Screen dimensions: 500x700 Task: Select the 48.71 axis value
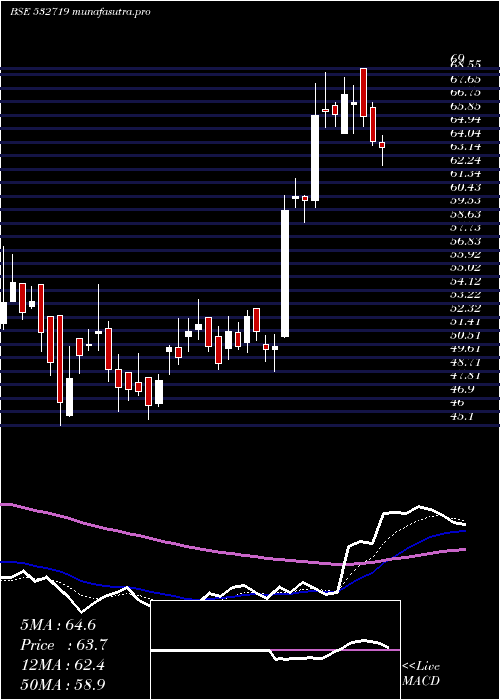click(465, 362)
